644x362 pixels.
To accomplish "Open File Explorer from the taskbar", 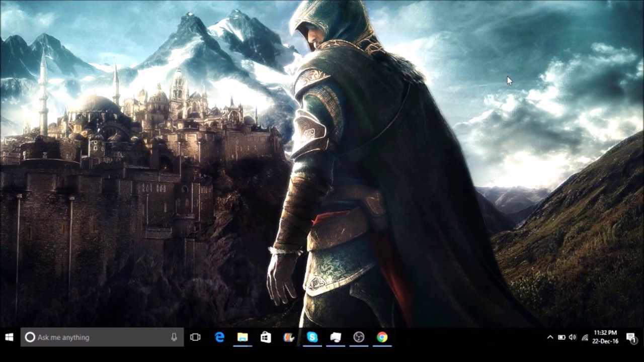I will coord(243,337).
